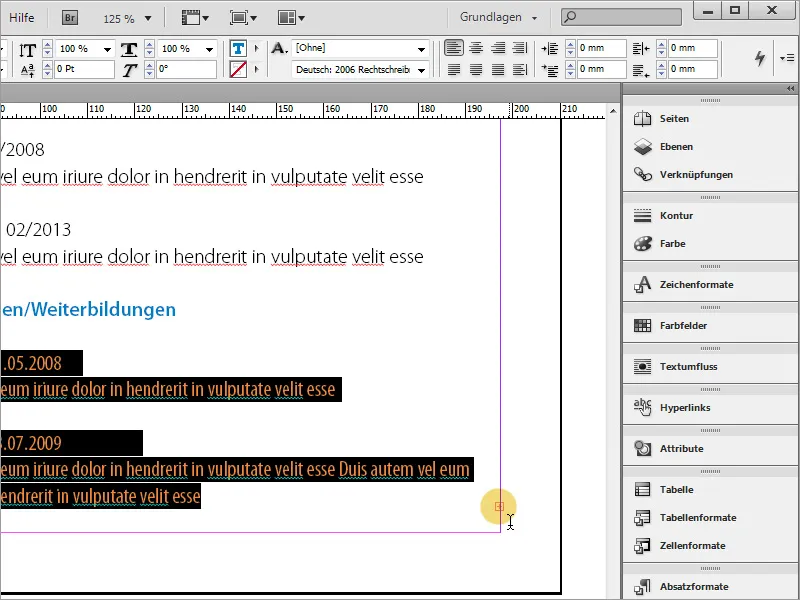
Task: Open the Hilfe menu
Action: click(x=21, y=17)
